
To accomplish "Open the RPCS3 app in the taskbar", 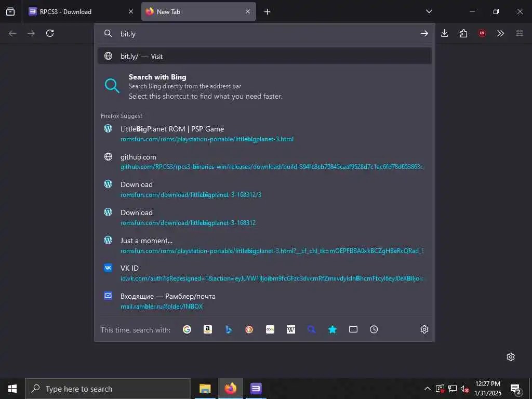I will coord(256,389).
